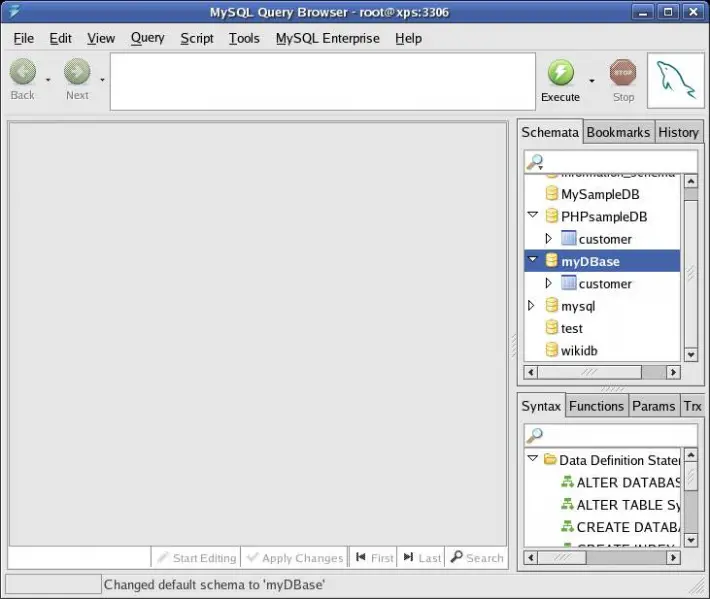Open the Script menu

click(x=197, y=38)
